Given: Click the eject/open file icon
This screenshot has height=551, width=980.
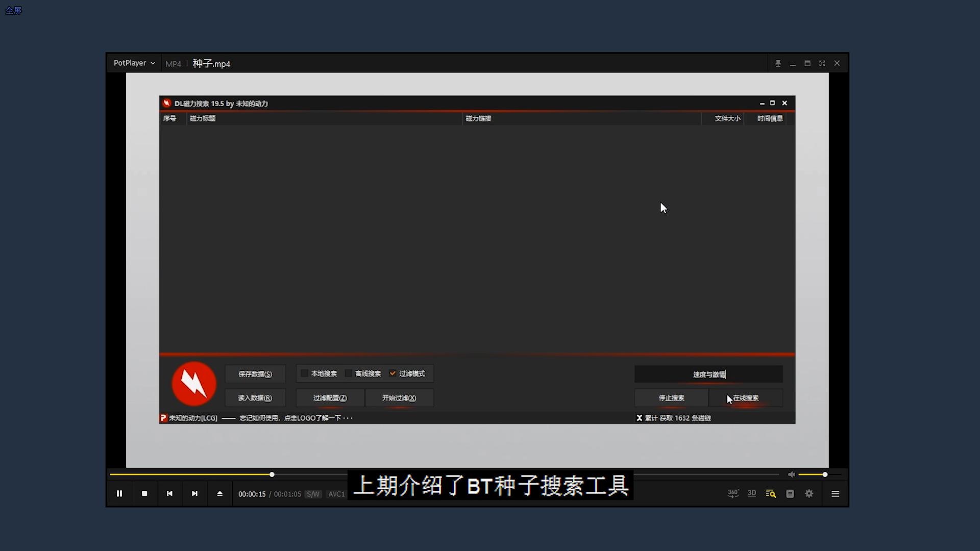Looking at the screenshot, I should tap(219, 493).
